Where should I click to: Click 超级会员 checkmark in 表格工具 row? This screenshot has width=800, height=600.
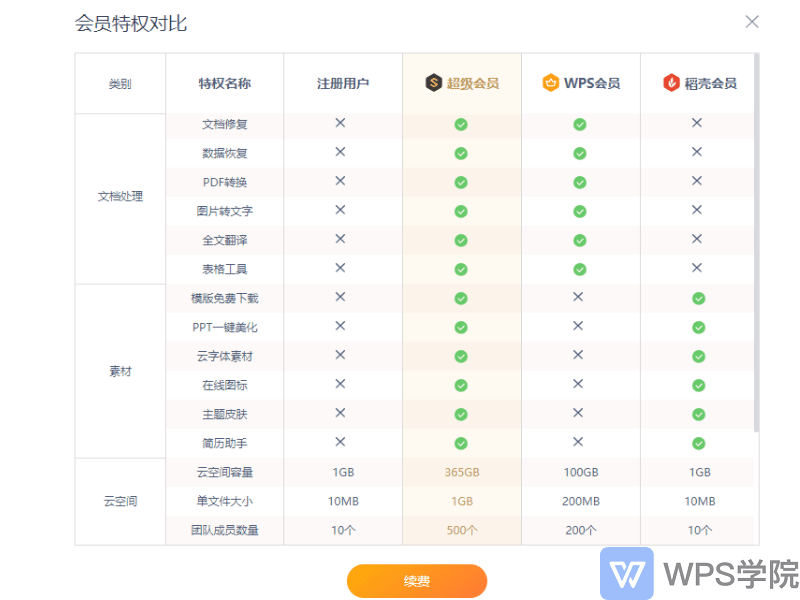461,269
